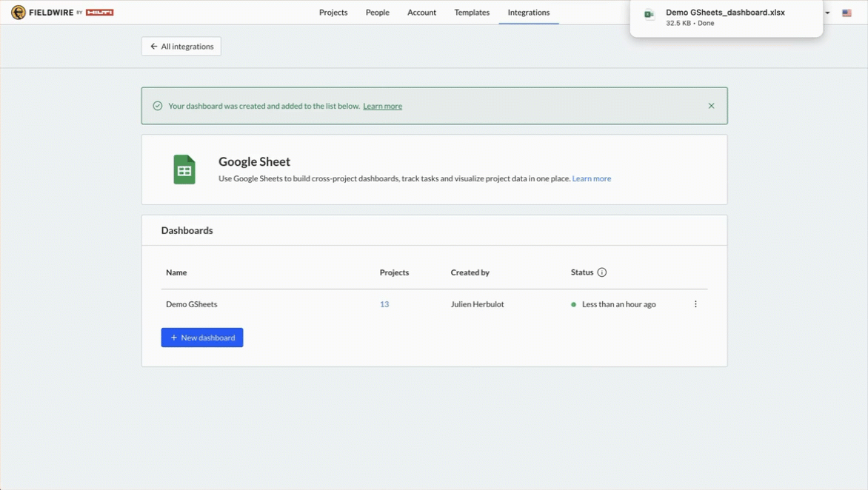The image size is (868, 490).
Task: Click the info icon beside Status
Action: [x=602, y=272]
